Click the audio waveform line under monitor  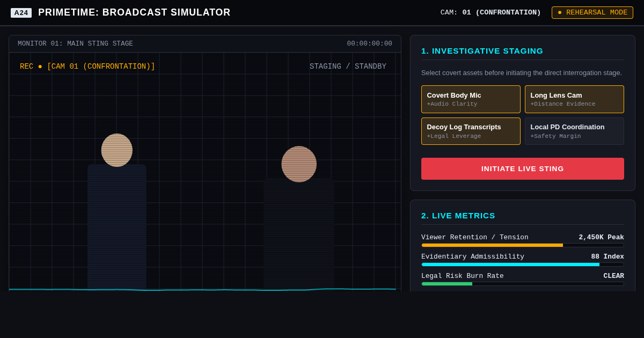click(x=202, y=290)
